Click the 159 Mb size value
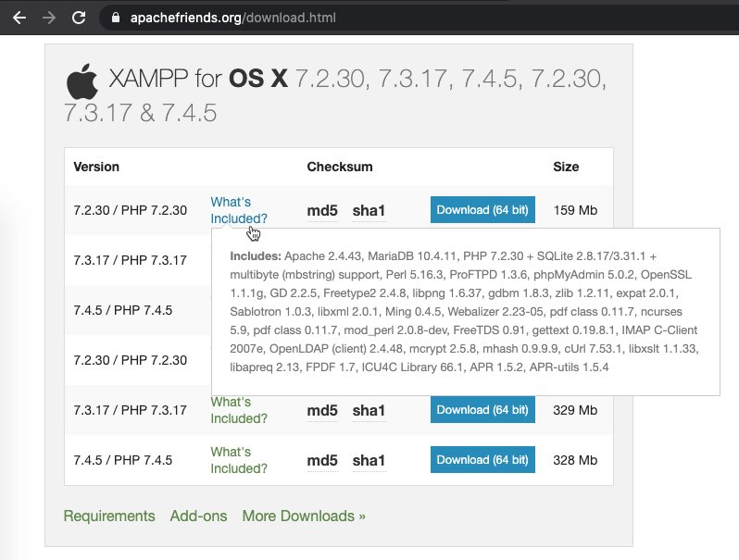 click(575, 210)
